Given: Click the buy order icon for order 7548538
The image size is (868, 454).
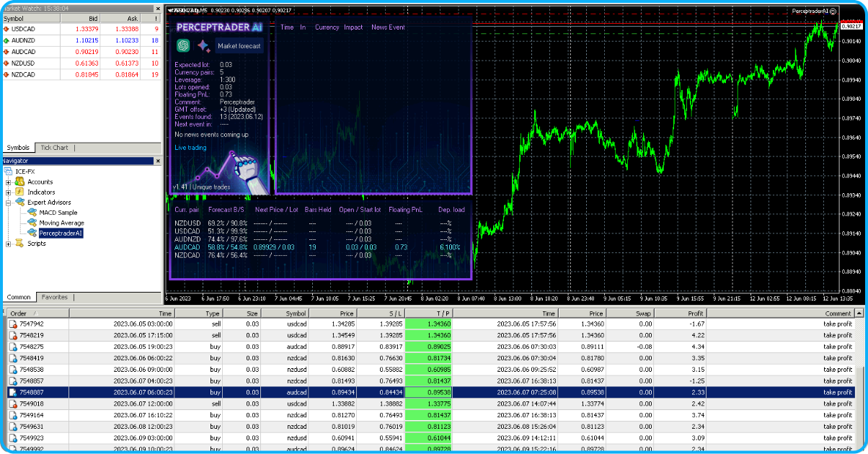Looking at the screenshot, I should 13,370.
